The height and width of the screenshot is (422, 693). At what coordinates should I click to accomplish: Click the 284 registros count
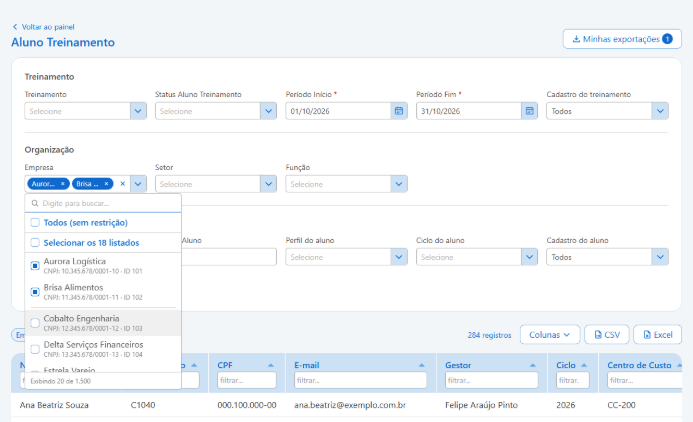489,335
